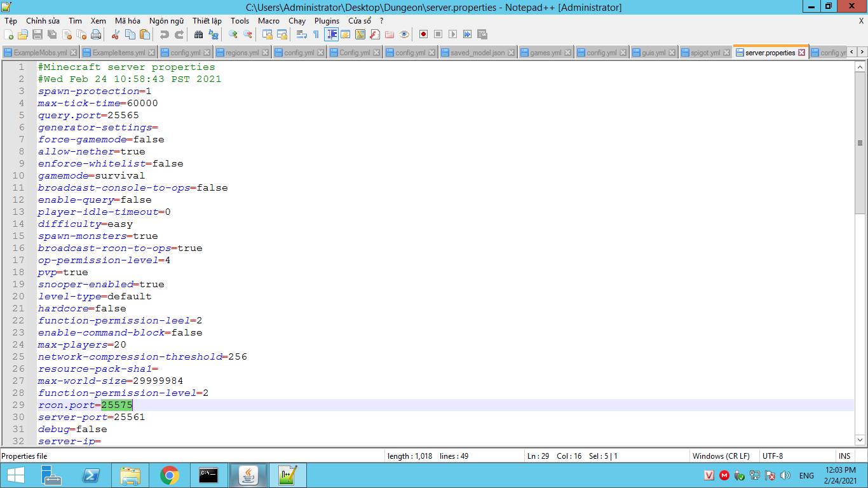This screenshot has height=488, width=868.
Task: Switch to the saved_model.json tab
Action: click(x=477, y=53)
